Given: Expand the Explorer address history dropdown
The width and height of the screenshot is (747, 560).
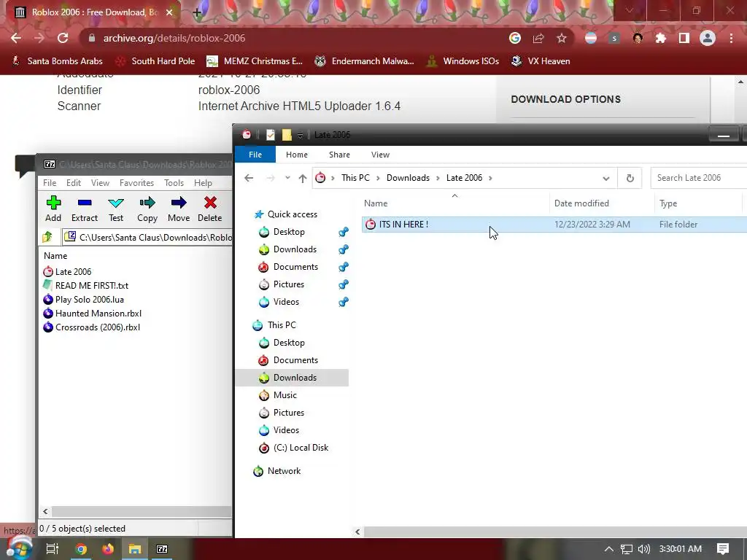Looking at the screenshot, I should [606, 178].
